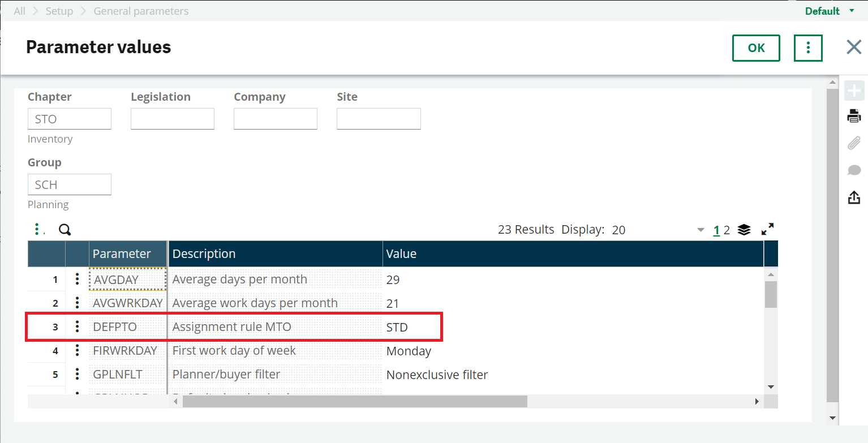
Task: Confirm changes with the OK button
Action: [756, 48]
